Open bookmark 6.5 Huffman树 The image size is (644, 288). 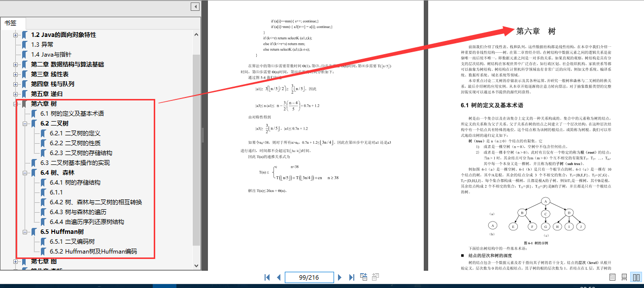(62, 232)
